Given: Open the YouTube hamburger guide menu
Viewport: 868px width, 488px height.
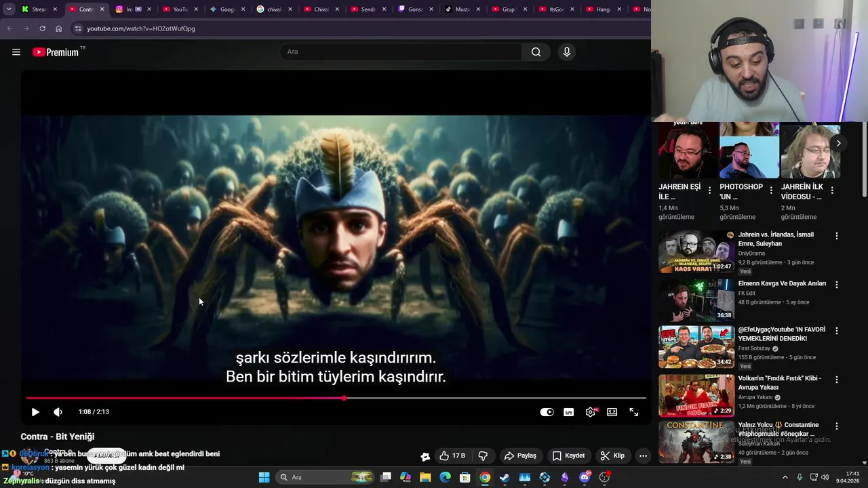Looking at the screenshot, I should [16, 52].
